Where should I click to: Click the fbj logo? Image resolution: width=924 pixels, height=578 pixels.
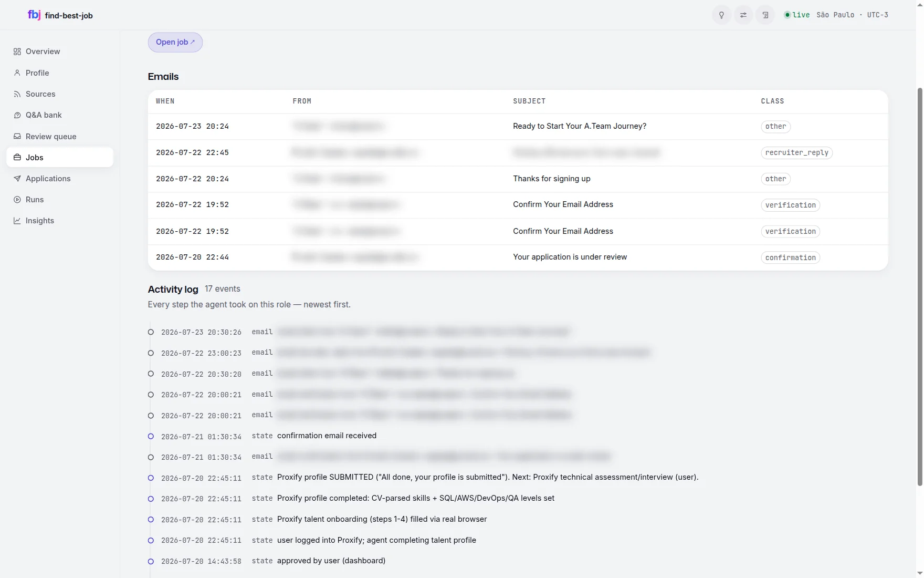(34, 15)
